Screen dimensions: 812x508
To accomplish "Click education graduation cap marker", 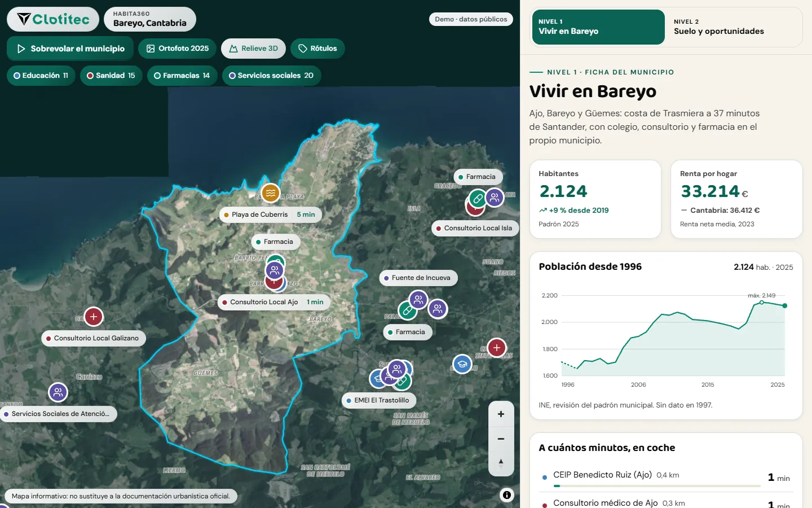I will click(462, 364).
